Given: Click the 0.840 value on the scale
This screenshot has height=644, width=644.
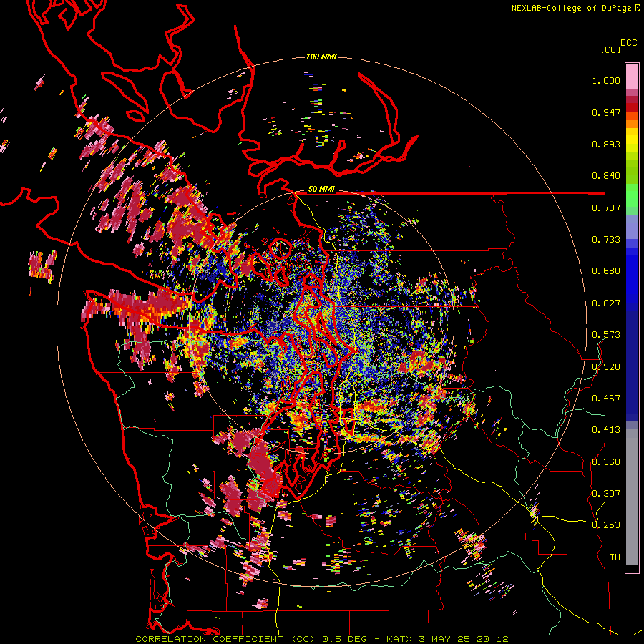Looking at the screenshot, I should click(606, 176).
